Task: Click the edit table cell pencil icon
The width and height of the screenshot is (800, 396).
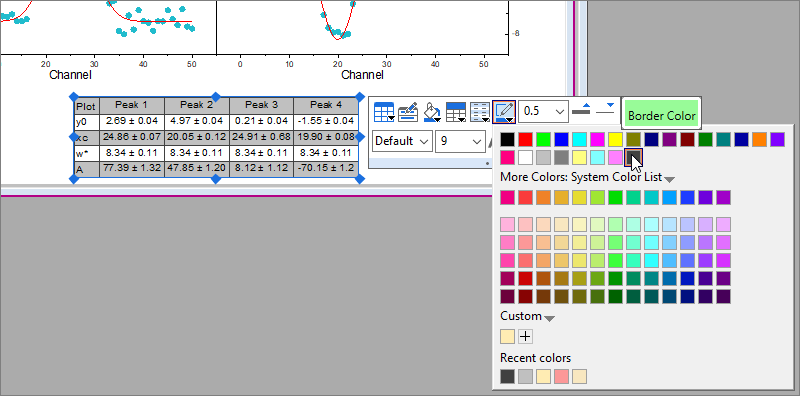Action: 408,112
